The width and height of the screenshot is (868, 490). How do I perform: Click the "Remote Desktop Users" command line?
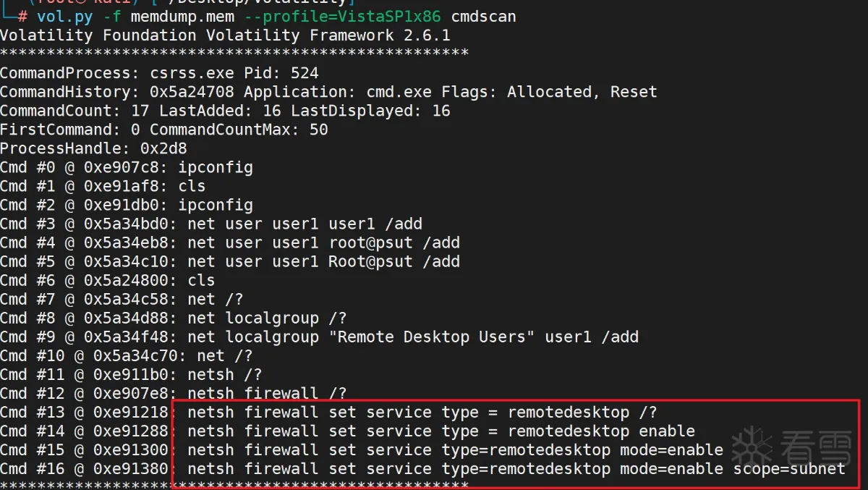[x=319, y=337]
